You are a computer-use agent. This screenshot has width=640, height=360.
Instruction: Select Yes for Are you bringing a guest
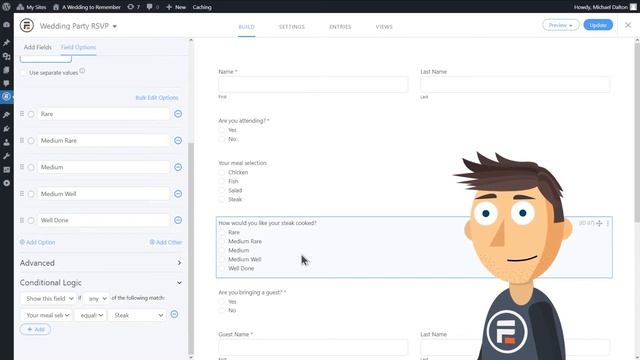[222, 302]
